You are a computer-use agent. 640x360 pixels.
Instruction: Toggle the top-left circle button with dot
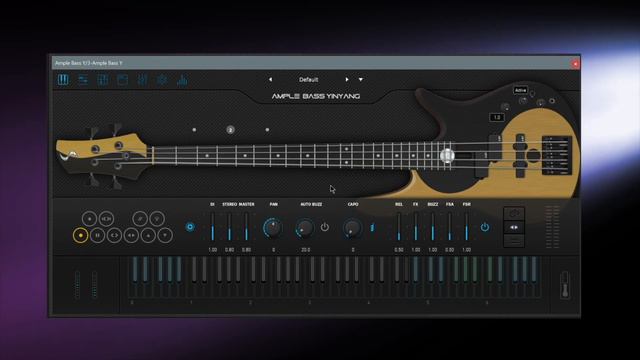(x=89, y=219)
